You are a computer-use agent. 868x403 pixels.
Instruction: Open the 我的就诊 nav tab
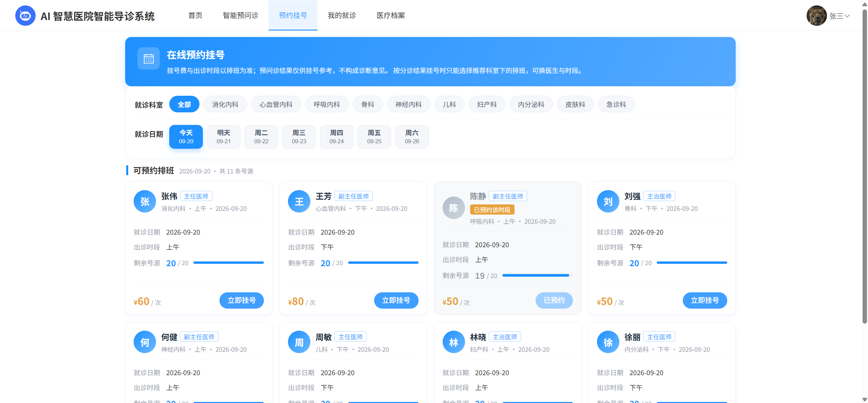click(342, 15)
